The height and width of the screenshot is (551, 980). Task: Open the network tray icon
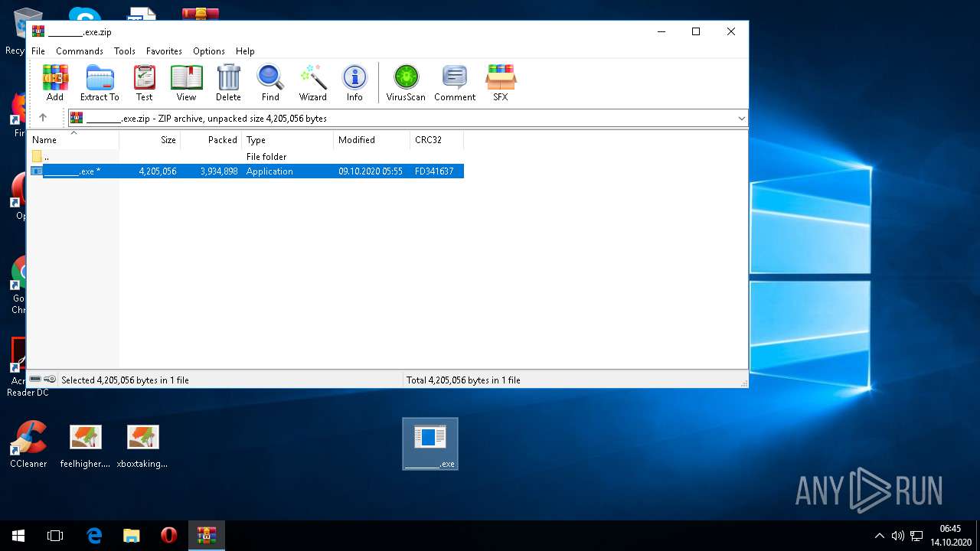click(916, 536)
